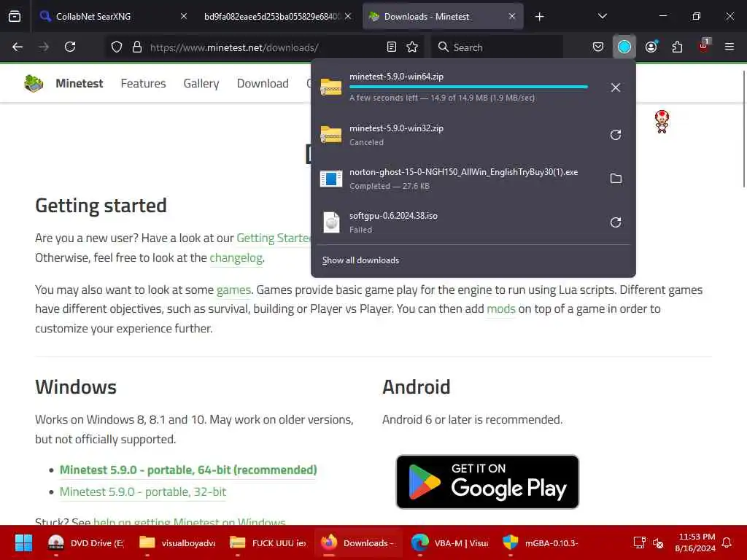Click the Toad mushroom character icon
Screen dimensions: 747x560
click(662, 122)
